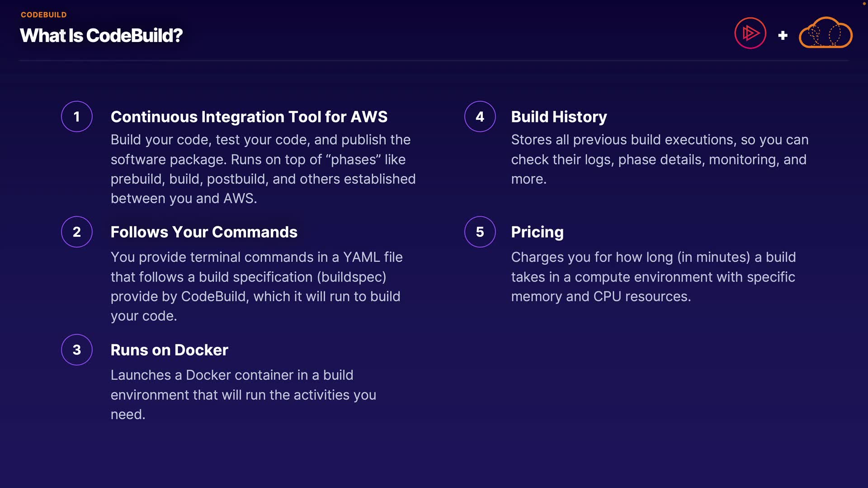Select the number 4 circle badge
This screenshot has width=868, height=488.
point(480,117)
